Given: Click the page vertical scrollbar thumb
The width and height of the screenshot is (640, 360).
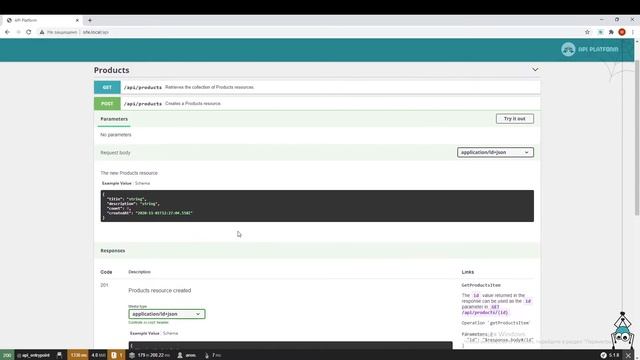Looking at the screenshot, I should (x=637, y=137).
